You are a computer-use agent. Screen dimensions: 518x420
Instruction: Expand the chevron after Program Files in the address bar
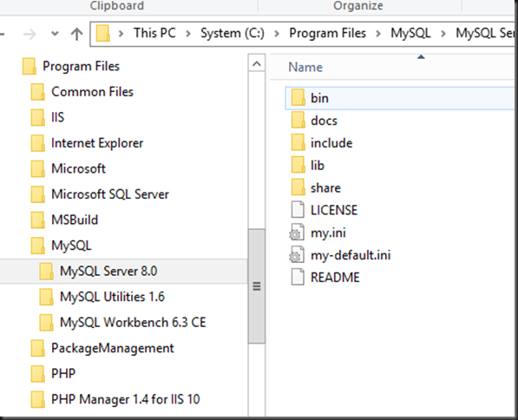[378, 34]
